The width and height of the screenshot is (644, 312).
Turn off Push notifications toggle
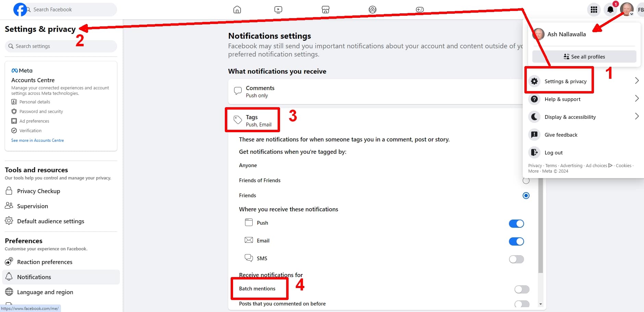pyautogui.click(x=517, y=224)
